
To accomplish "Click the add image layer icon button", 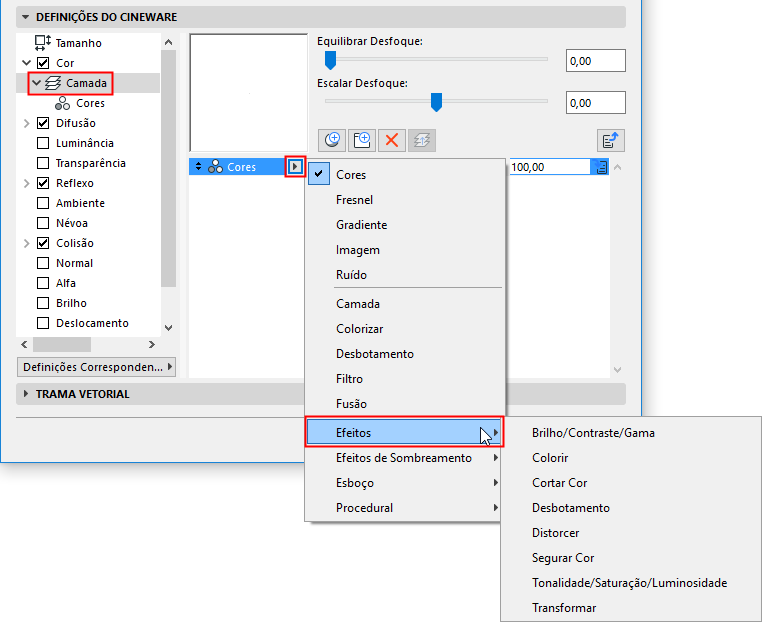I will click(362, 141).
